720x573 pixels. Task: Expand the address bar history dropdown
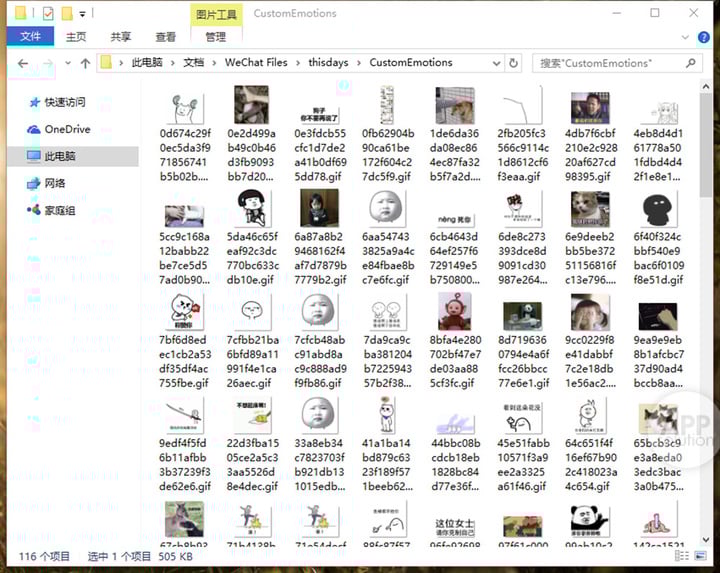[x=496, y=63]
